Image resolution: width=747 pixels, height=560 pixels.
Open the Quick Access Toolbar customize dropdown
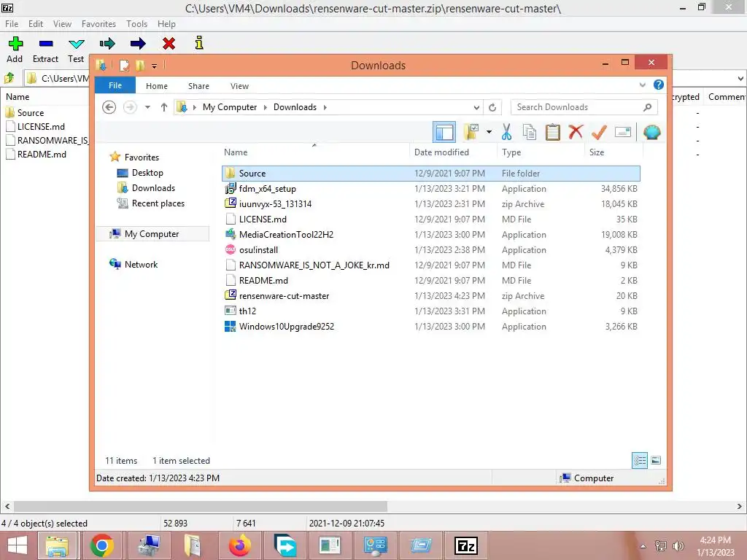155,66
